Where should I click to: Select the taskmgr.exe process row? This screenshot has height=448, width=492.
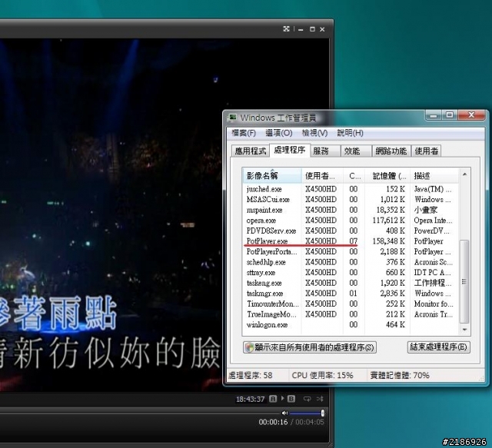coord(351,294)
